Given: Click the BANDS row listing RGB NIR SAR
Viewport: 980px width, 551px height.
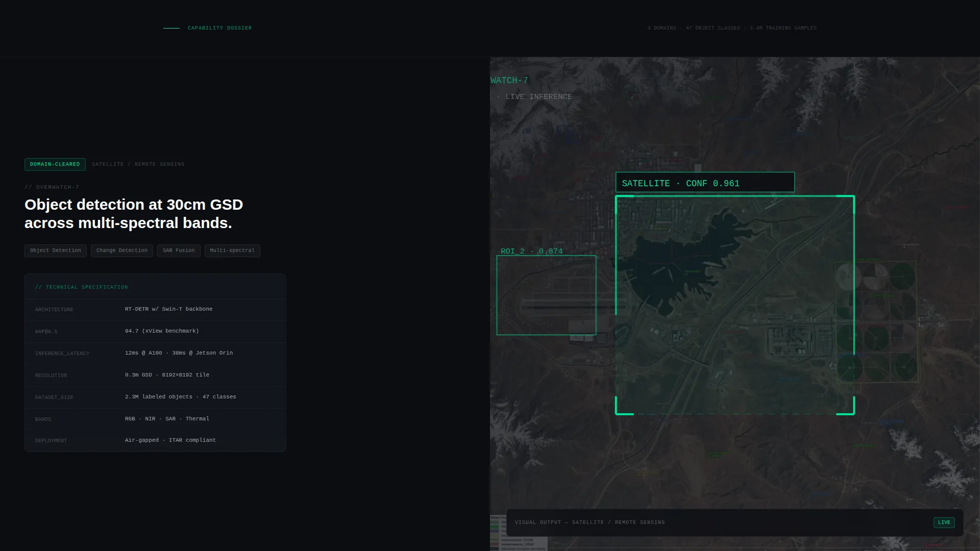Looking at the screenshot, I should (x=155, y=419).
